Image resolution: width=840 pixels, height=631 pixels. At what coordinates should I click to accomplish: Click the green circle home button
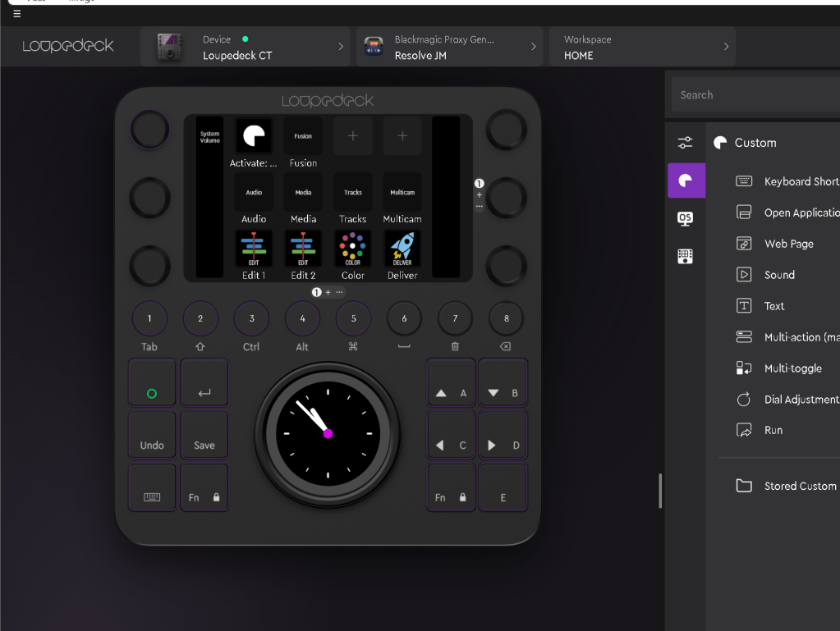point(152,382)
